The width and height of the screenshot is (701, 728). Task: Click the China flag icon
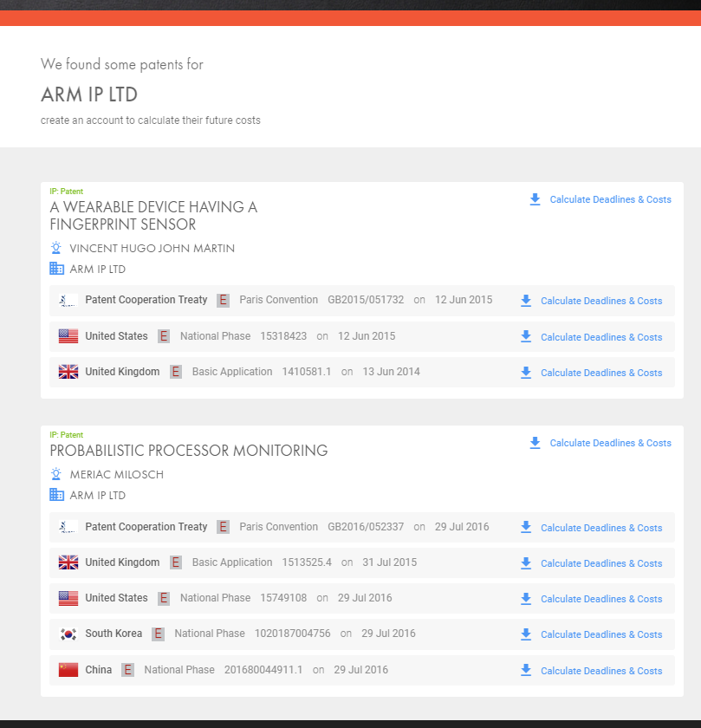(x=68, y=670)
